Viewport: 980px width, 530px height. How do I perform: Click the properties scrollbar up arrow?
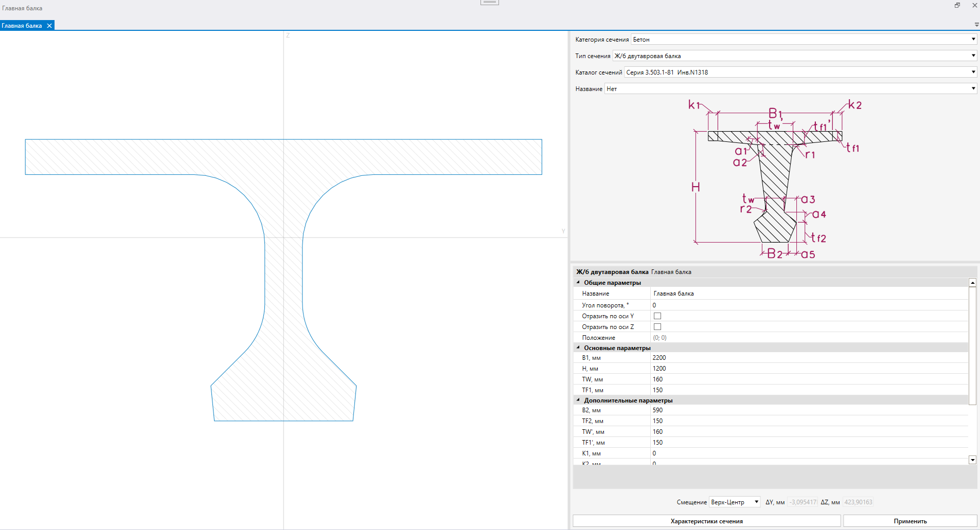pos(972,283)
